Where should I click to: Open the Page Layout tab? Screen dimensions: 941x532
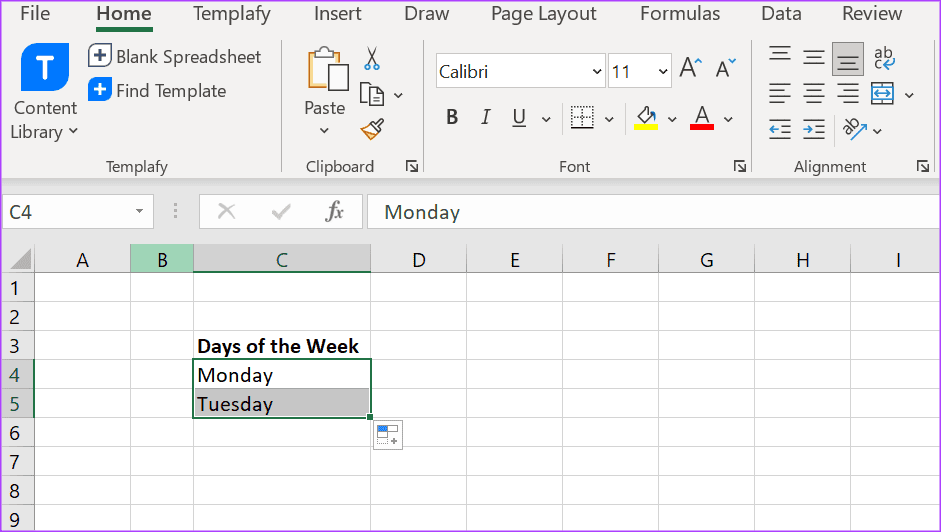543,14
